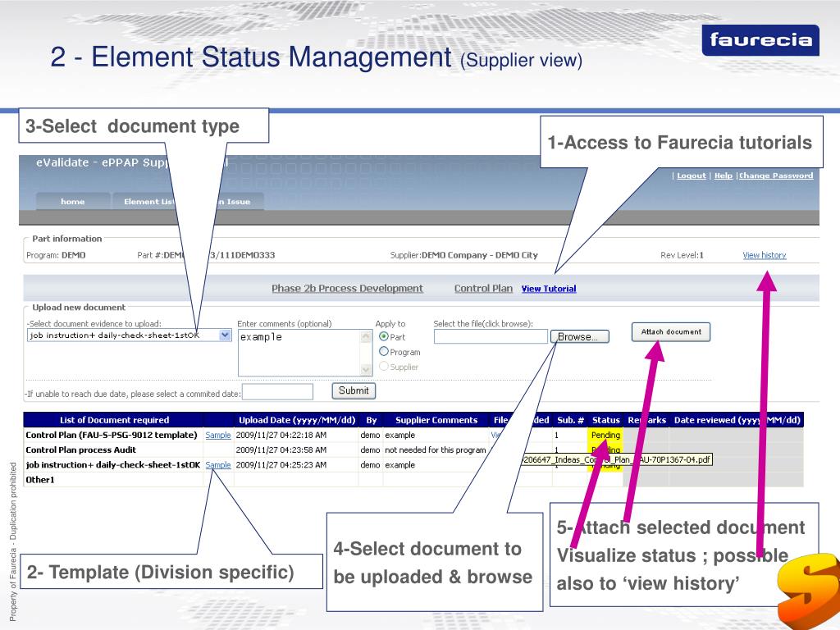
Task: Click scroll up arrow of comments box
Action: [367, 336]
